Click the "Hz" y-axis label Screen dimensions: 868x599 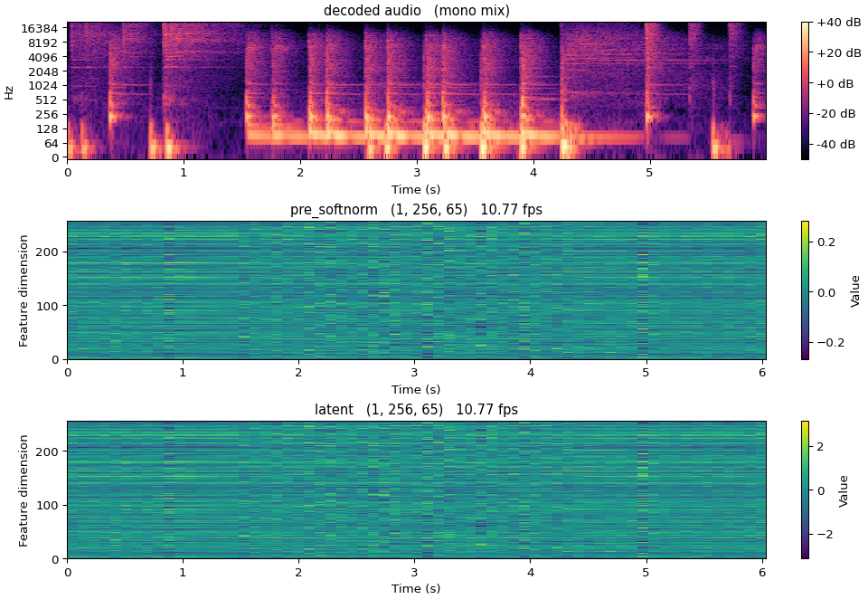[x=9, y=92]
